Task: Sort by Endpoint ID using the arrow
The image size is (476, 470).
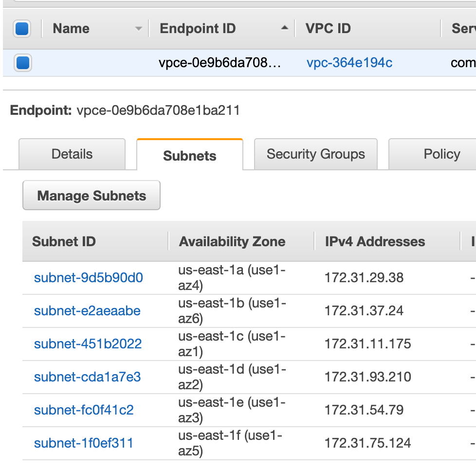Action: click(x=284, y=28)
